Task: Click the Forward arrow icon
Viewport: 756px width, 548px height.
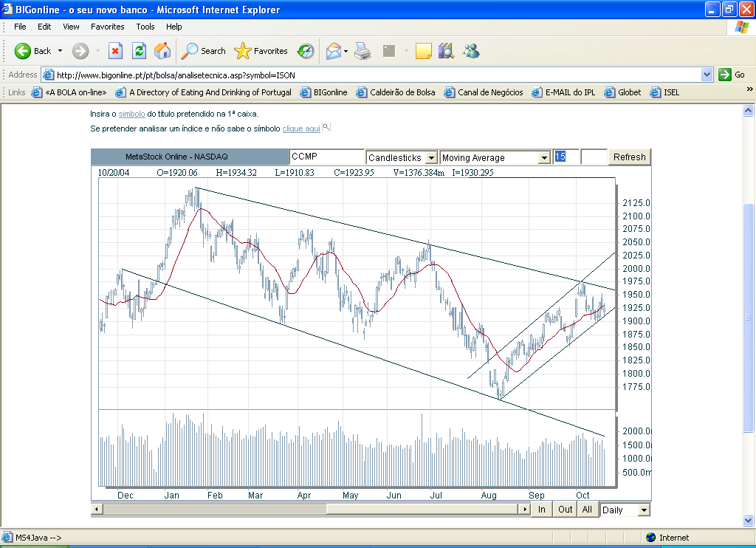Action: coord(80,51)
